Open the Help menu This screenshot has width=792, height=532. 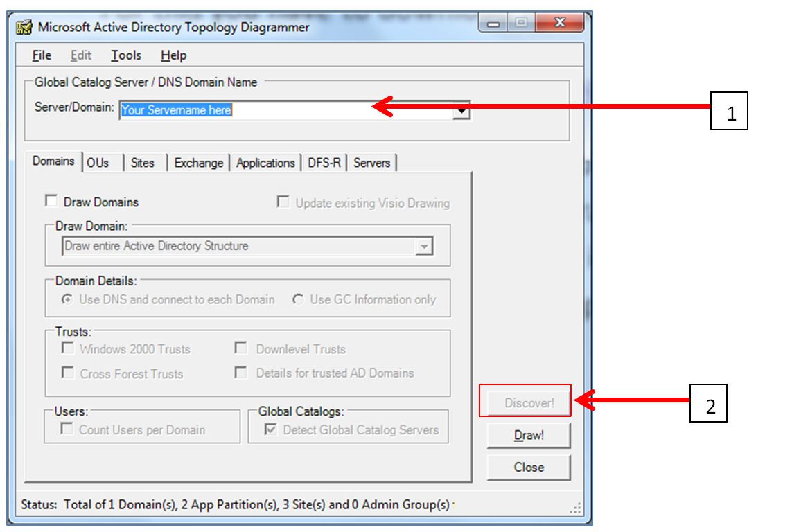point(174,55)
